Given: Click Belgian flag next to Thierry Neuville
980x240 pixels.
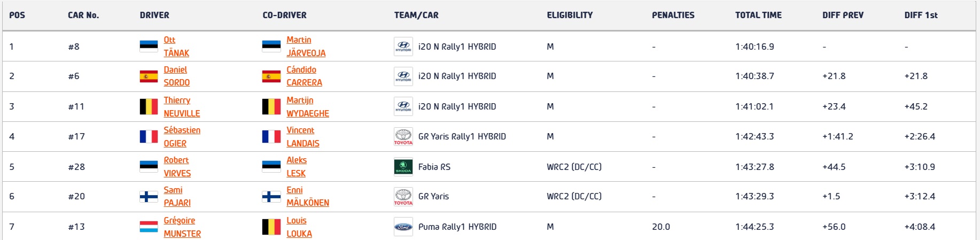Looking at the screenshot, I should (x=149, y=106).
